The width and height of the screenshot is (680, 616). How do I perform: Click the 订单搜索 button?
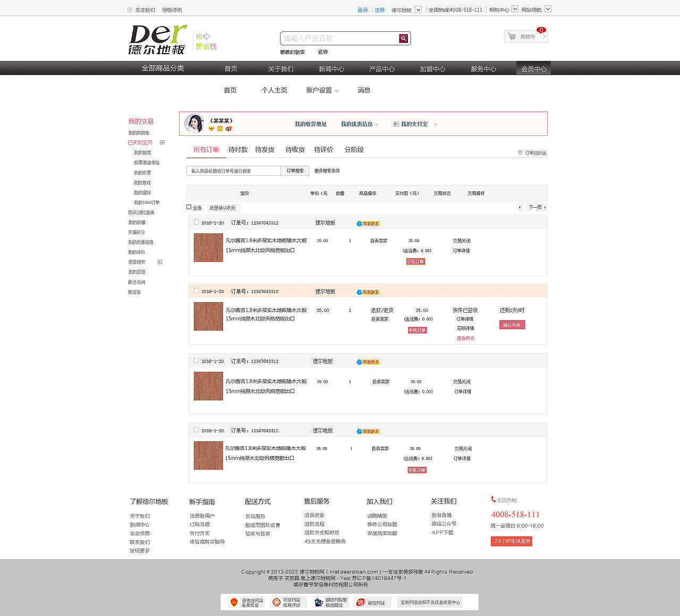[x=295, y=170]
